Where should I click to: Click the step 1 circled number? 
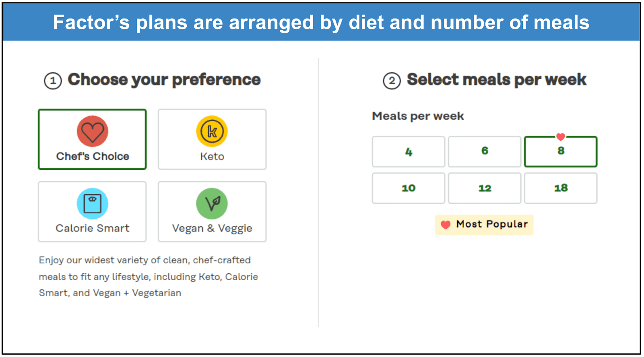[53, 81]
